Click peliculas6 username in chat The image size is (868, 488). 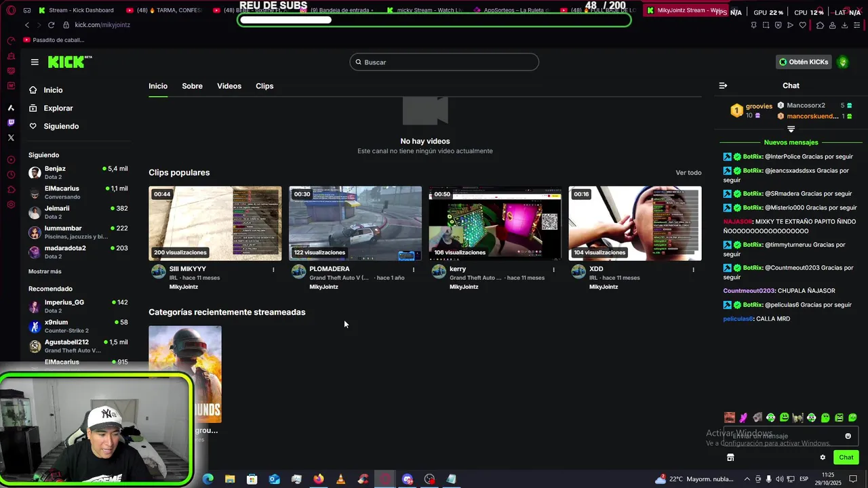(x=738, y=319)
